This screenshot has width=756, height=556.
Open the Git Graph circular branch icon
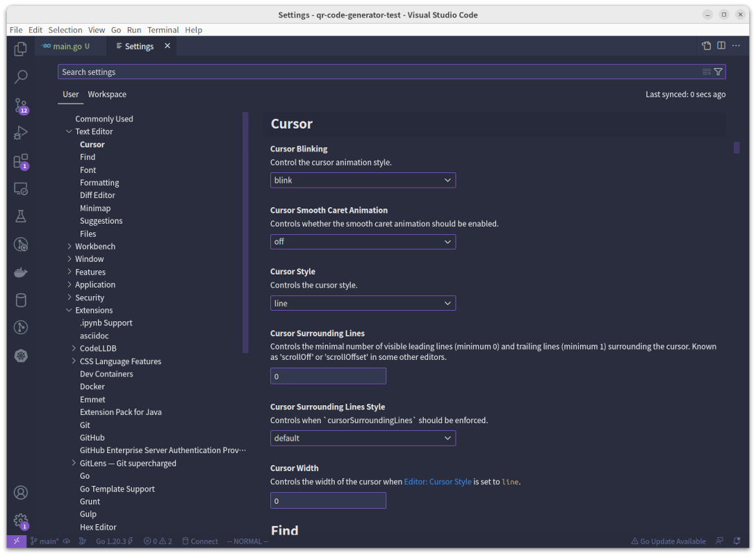21,328
